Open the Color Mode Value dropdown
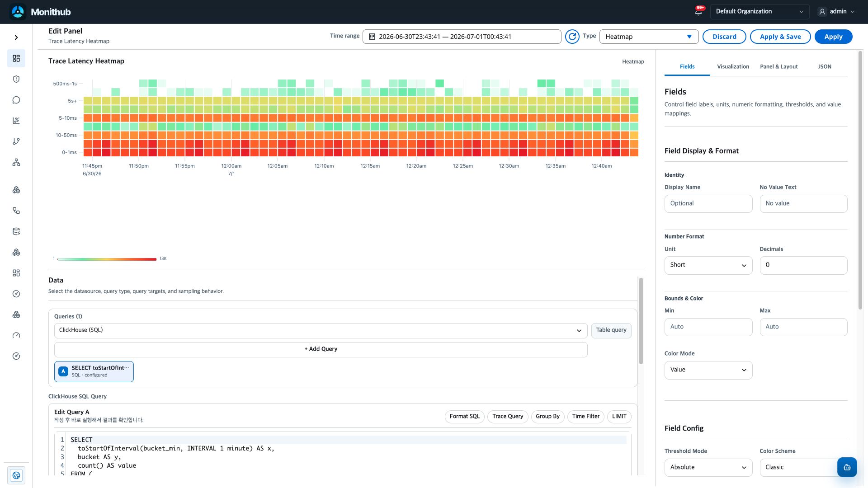This screenshot has height=488, width=868. (x=708, y=370)
